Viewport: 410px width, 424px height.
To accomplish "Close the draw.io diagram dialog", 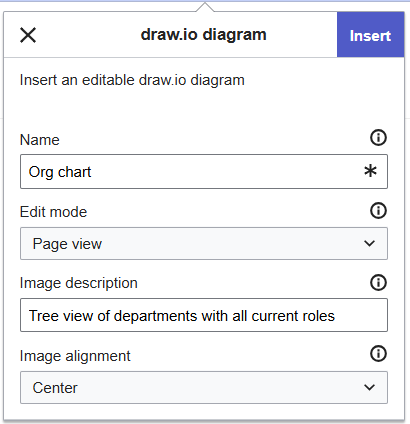I will click(x=28, y=35).
